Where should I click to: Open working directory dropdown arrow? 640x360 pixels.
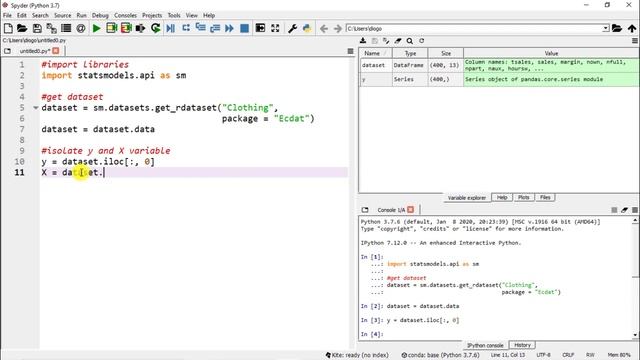[x=606, y=28]
